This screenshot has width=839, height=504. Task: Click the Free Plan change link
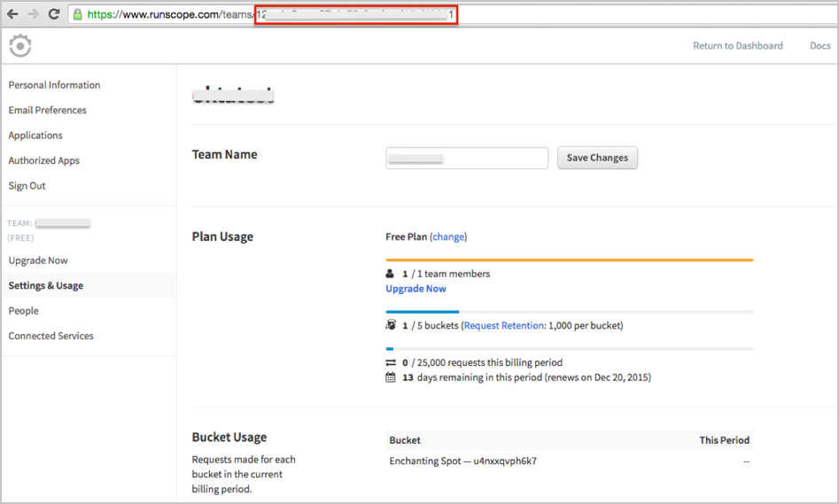tap(448, 237)
